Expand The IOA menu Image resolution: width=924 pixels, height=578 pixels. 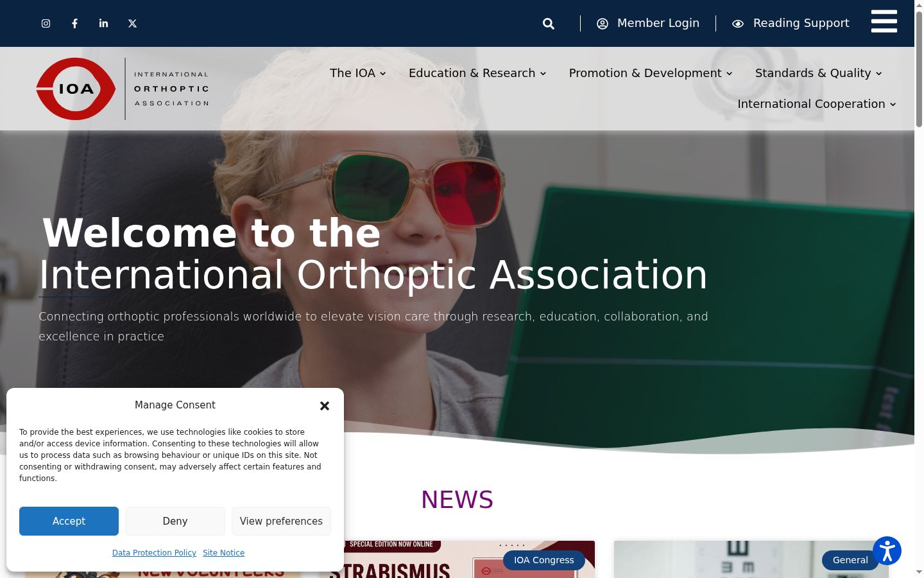[x=358, y=73]
